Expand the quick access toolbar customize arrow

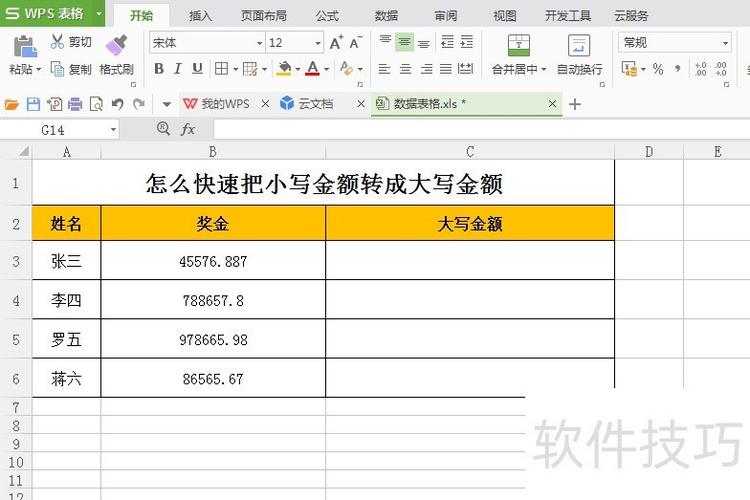tap(166, 104)
